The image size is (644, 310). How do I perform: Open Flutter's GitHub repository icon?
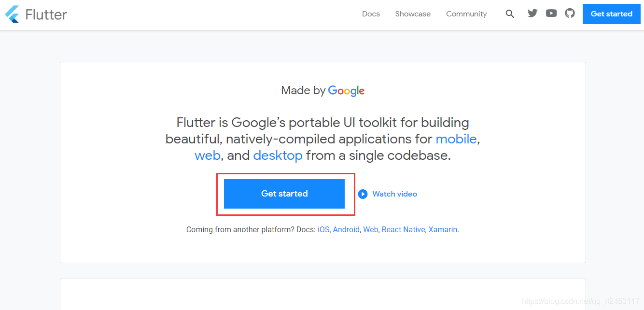click(570, 14)
